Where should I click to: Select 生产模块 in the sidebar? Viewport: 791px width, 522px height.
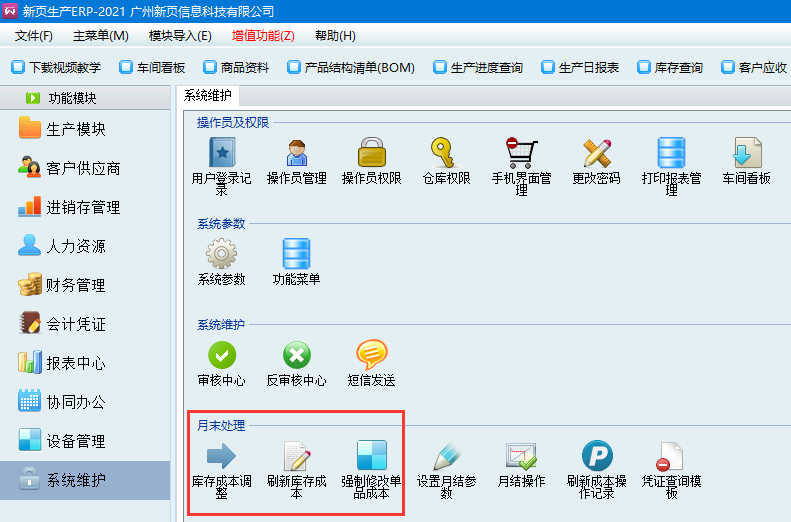pos(75,129)
